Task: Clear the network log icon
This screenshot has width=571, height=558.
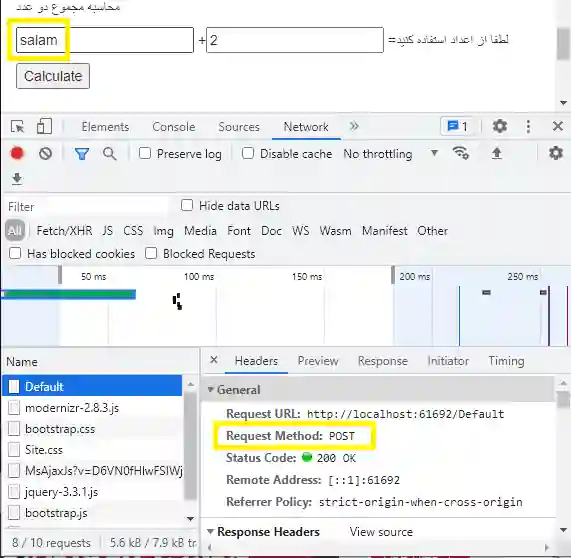Action: [x=46, y=154]
